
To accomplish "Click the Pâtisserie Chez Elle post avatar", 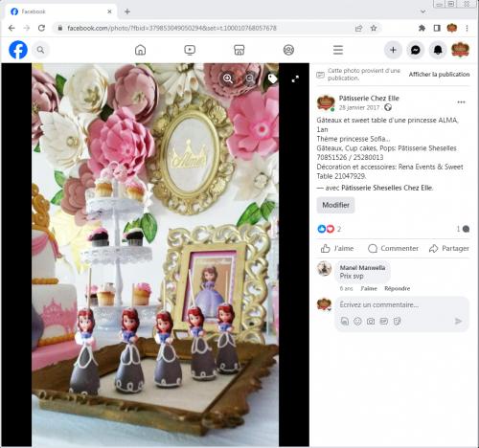I will tap(326, 102).
